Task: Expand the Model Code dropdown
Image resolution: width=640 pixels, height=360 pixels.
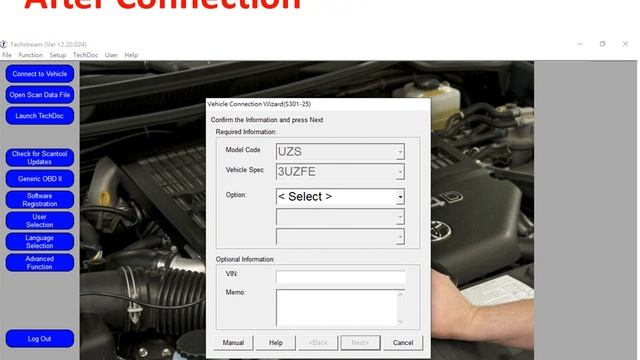Action: (400, 152)
